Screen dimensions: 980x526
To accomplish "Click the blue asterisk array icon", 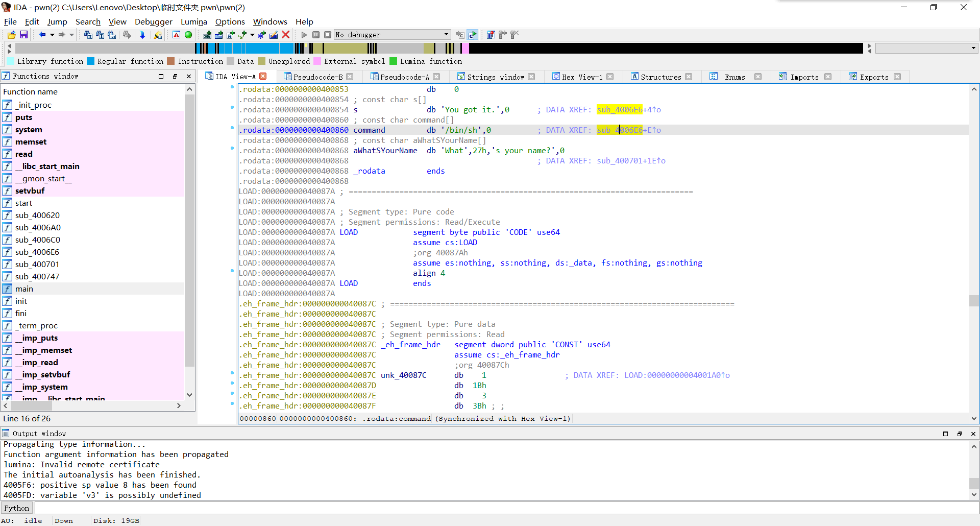I will 262,35.
